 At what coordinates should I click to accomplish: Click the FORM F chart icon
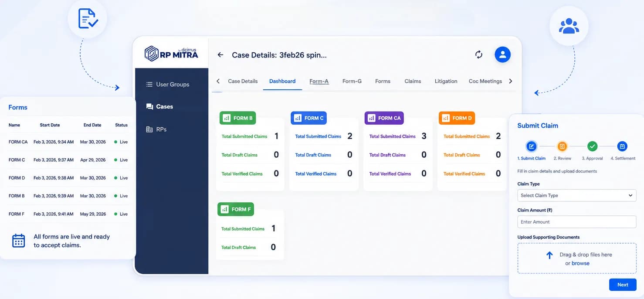[224, 209]
